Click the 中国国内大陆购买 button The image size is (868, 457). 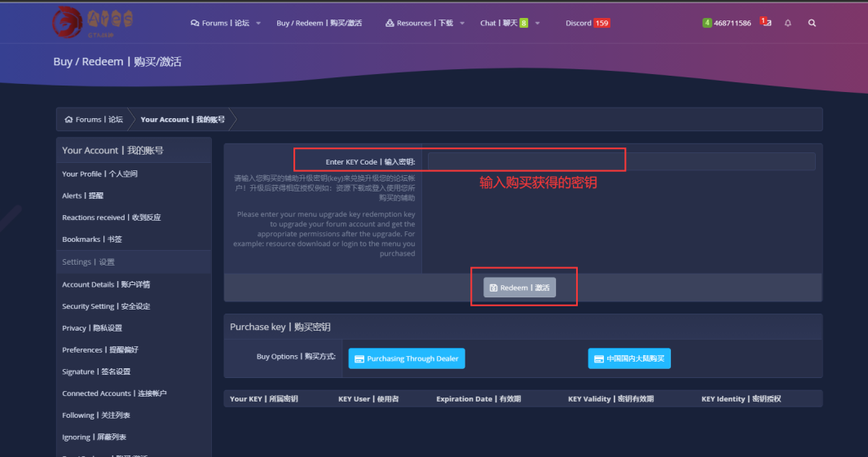pos(629,358)
